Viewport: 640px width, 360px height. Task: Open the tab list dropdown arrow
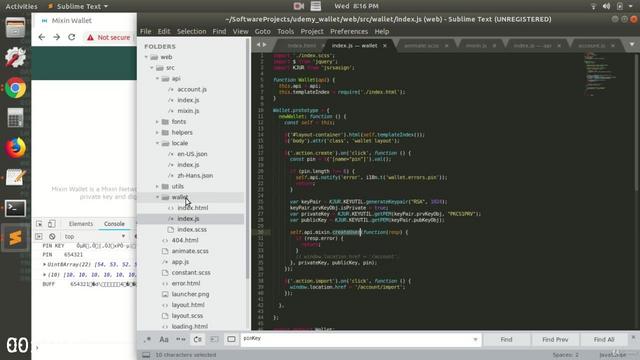(631, 44)
